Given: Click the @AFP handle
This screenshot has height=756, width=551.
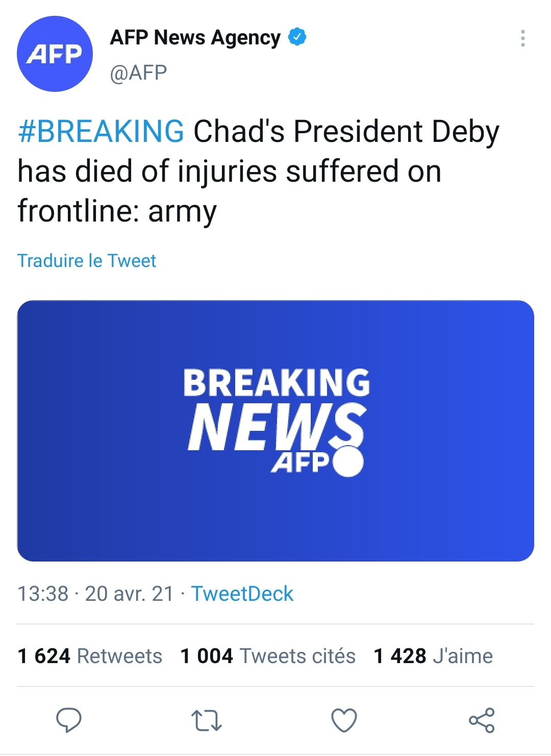Looking at the screenshot, I should coord(138,73).
